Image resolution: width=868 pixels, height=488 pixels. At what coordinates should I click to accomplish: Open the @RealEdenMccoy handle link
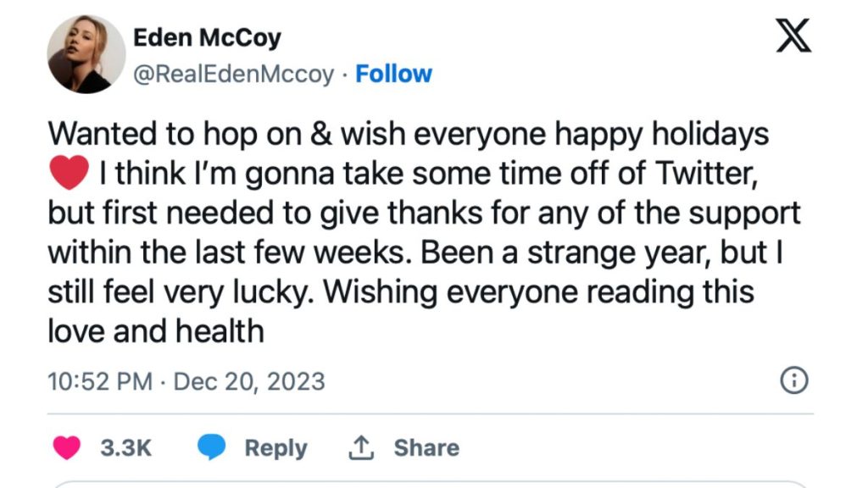[234, 75]
